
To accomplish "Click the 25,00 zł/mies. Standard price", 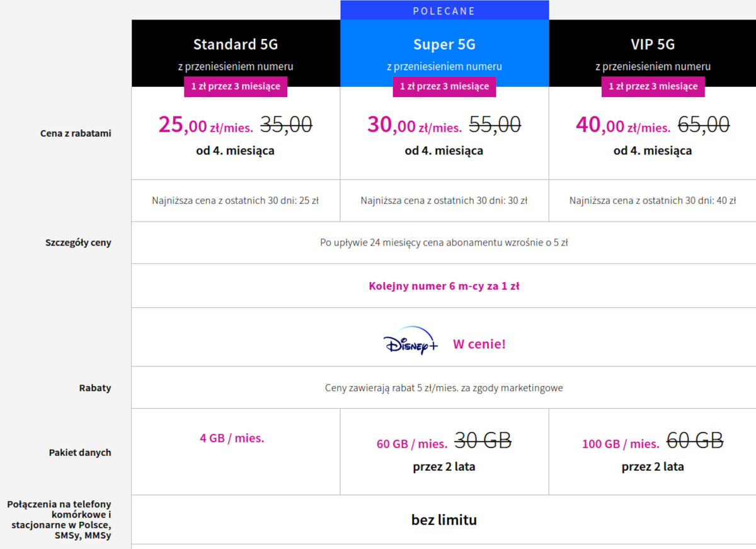I will (x=205, y=126).
